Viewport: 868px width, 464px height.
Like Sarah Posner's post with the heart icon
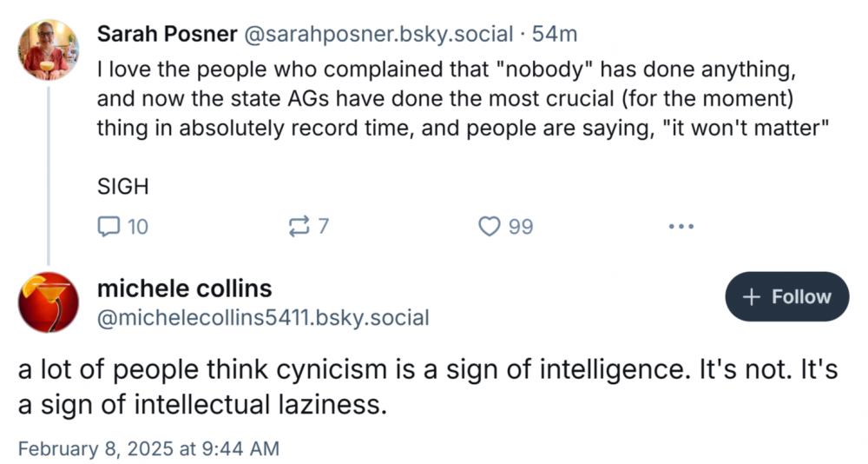click(490, 227)
